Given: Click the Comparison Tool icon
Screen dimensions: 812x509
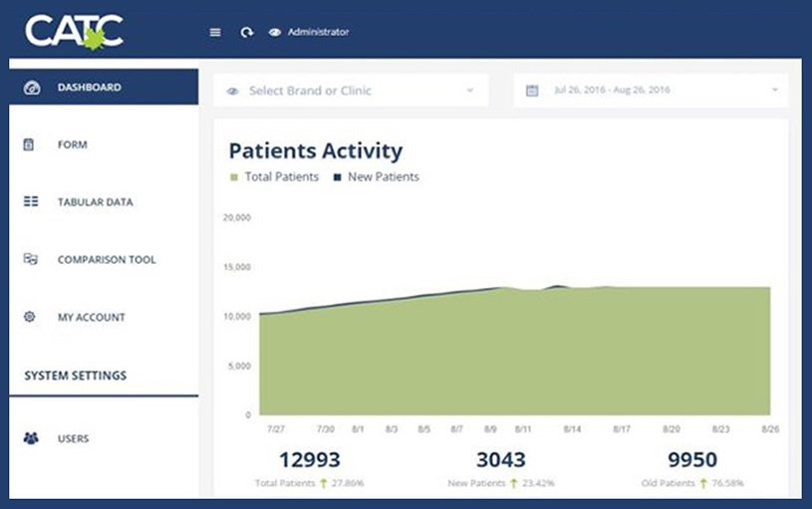Looking at the screenshot, I should 31,258.
